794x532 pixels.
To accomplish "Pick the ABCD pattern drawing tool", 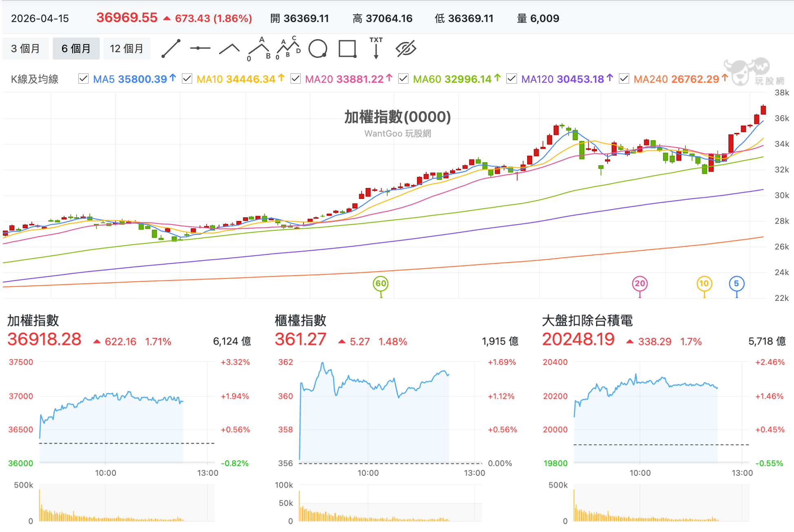I will point(288,48).
